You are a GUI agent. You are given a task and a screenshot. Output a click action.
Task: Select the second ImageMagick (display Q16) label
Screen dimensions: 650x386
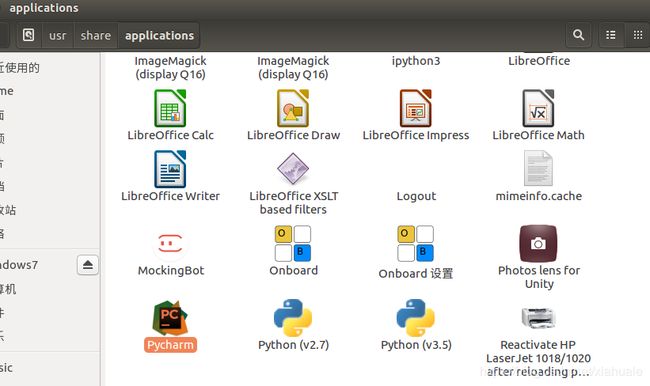click(293, 68)
